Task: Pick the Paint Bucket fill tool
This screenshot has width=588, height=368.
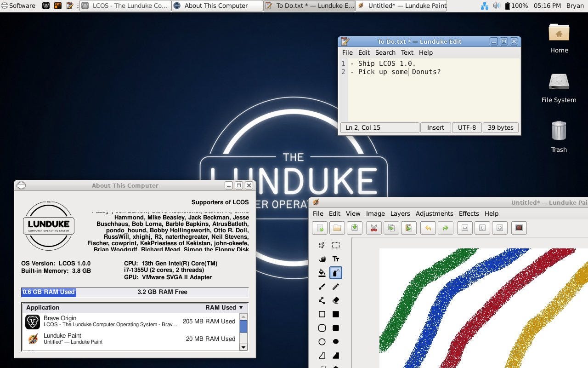Action: click(x=322, y=273)
